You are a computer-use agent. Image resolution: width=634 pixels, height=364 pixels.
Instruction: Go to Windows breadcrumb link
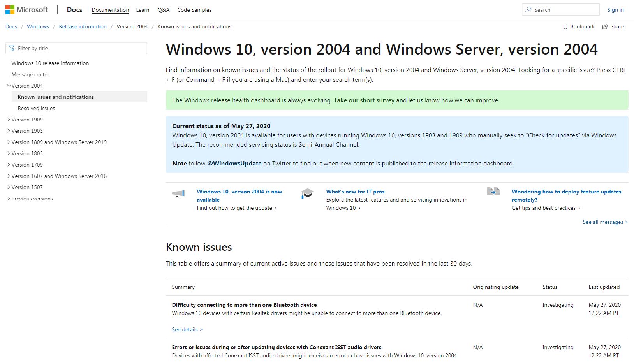[38, 26]
